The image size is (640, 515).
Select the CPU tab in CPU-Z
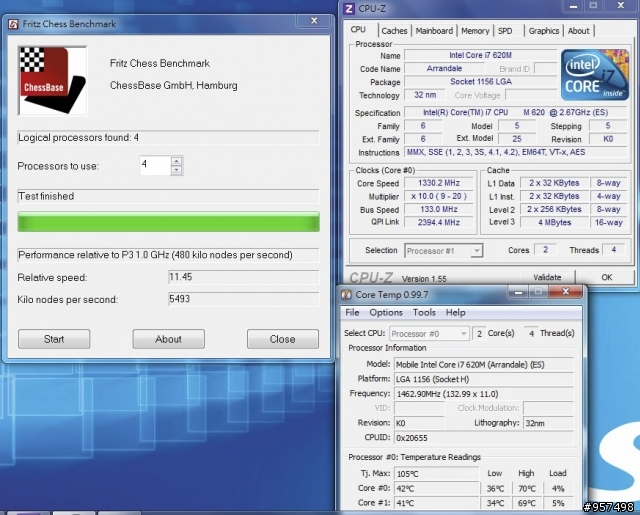[x=358, y=29]
